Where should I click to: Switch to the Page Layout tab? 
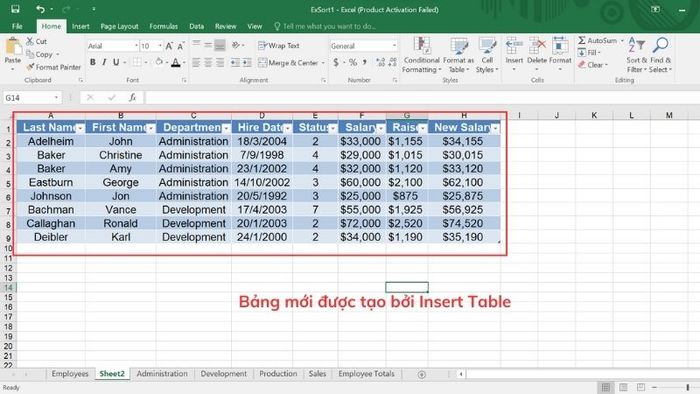pos(119,26)
